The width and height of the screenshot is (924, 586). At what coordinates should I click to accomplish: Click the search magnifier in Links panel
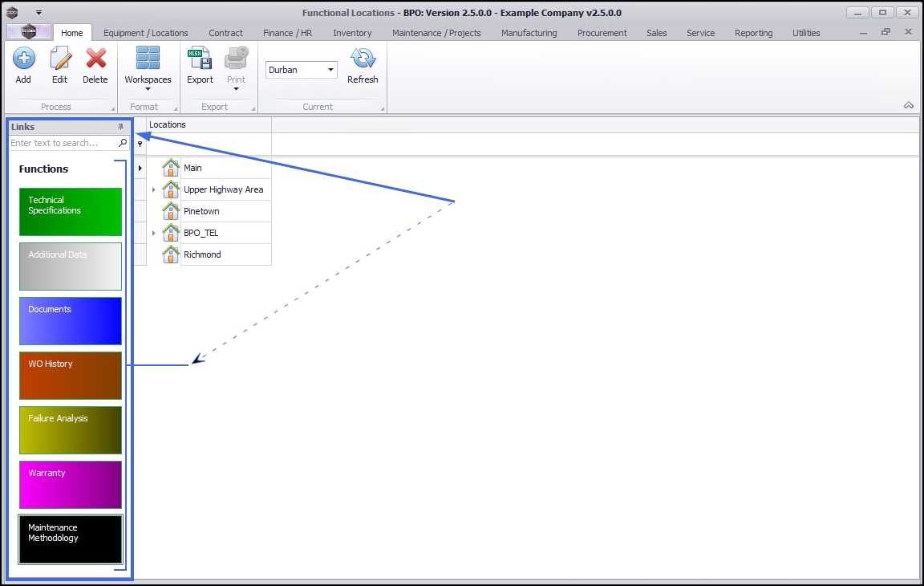tap(123, 143)
